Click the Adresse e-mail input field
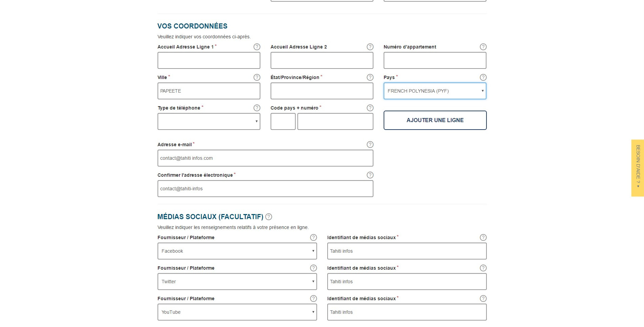 [x=265, y=158]
